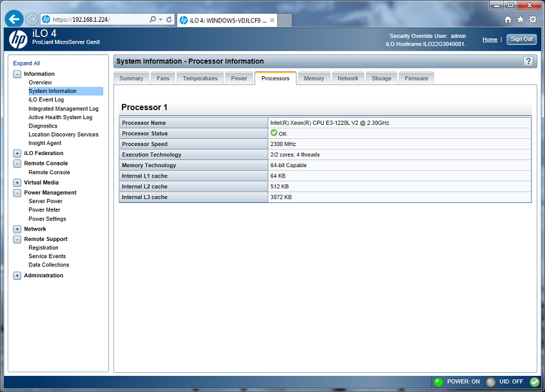Open Diagnostics page
545x392 pixels.
43,126
